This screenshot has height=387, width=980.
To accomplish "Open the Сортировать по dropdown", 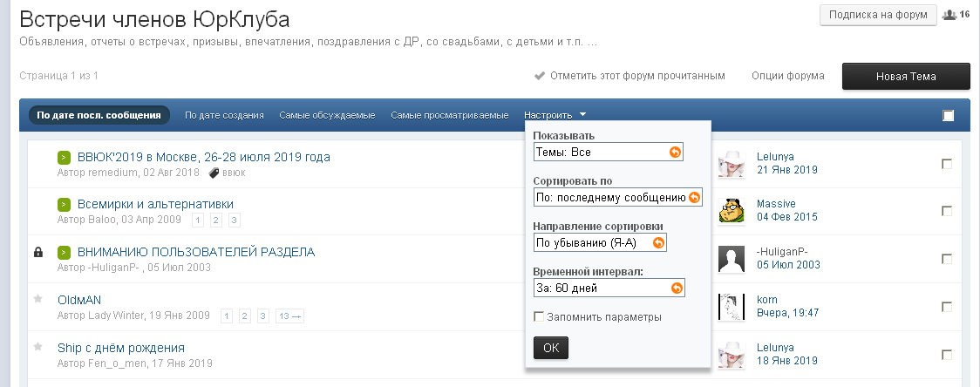I will tap(617, 197).
